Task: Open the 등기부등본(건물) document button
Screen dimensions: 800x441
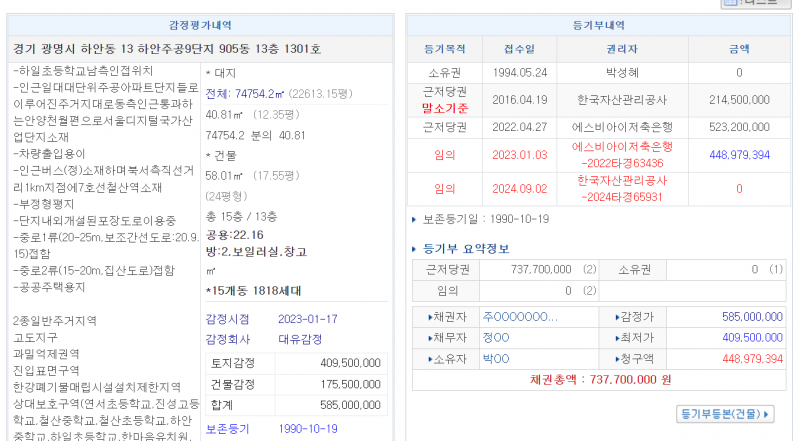Action: coord(726,413)
